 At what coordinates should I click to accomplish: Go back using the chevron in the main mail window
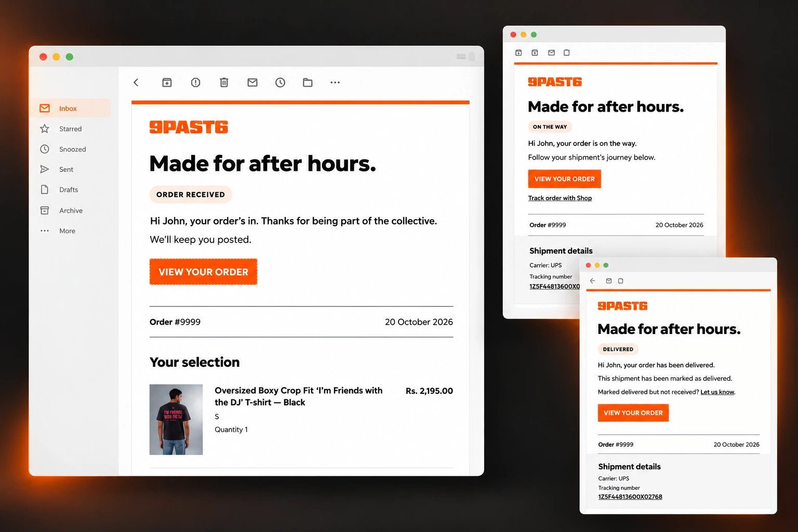click(136, 83)
